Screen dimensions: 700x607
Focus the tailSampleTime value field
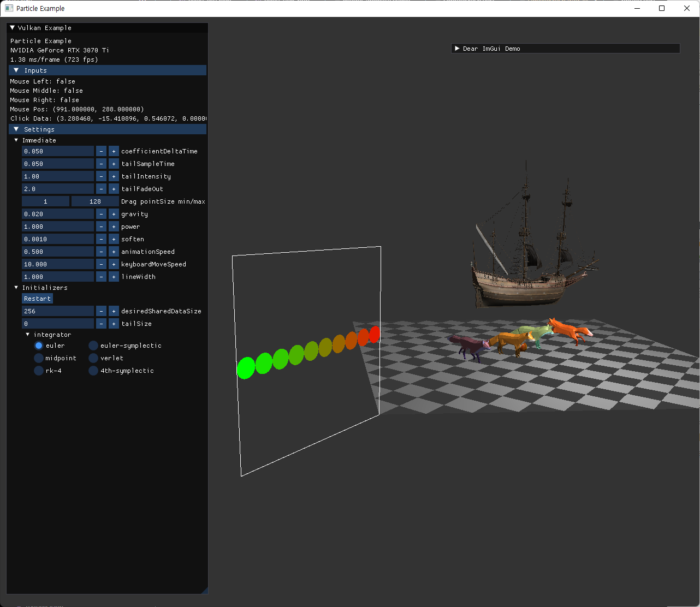(x=58, y=164)
